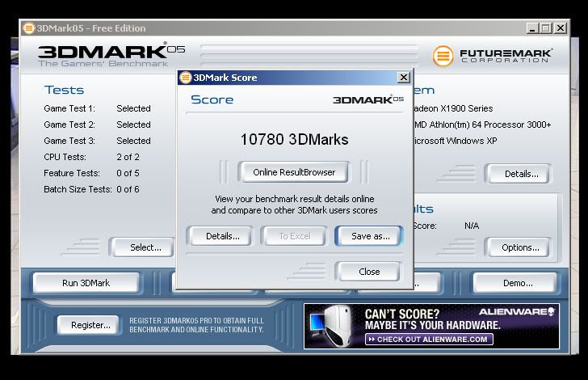Close the 3DMark05 main window
Viewport: 588px width, 380px height.
click(561, 28)
